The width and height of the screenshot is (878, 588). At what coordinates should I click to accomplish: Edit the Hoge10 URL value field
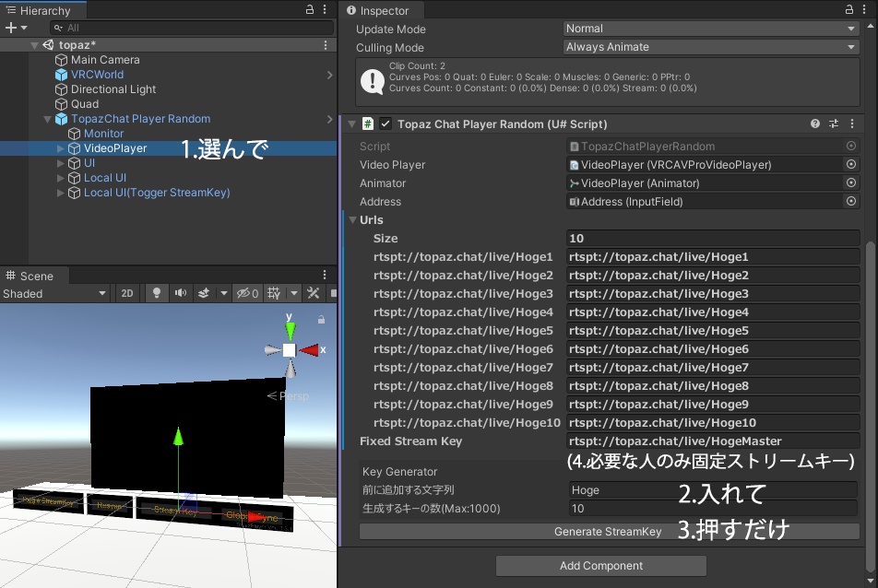[x=713, y=423]
